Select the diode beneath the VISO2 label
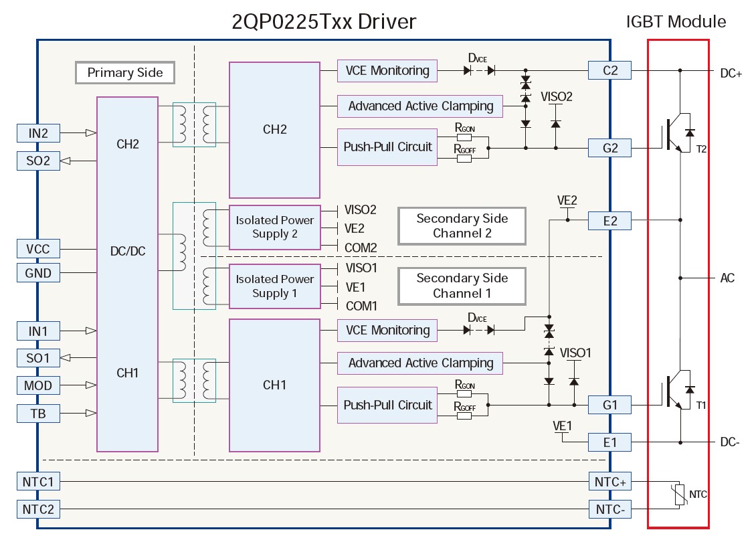This screenshot has width=756, height=540. click(x=555, y=124)
